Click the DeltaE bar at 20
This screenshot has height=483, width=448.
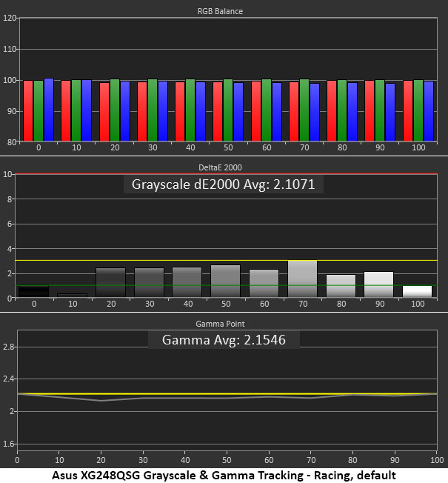(x=110, y=282)
